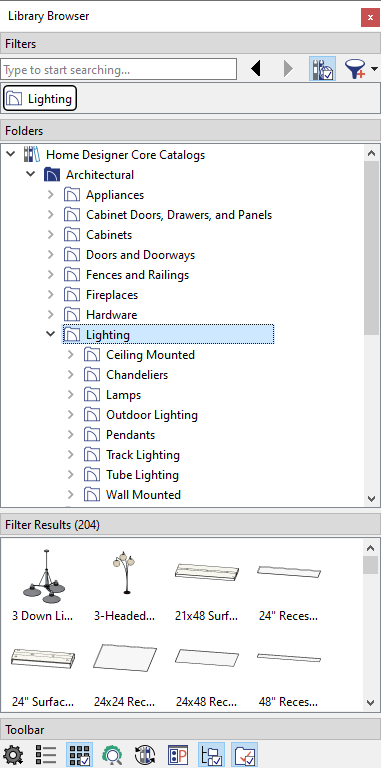Image resolution: width=381 pixels, height=768 pixels.
Task: Click the Appliances folder icon
Action: click(x=72, y=195)
